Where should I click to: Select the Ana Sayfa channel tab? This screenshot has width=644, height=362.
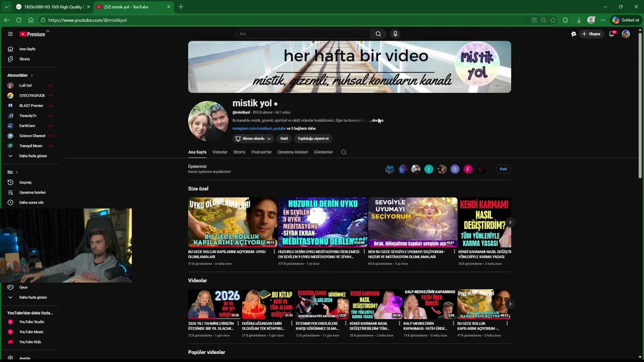coord(197,152)
